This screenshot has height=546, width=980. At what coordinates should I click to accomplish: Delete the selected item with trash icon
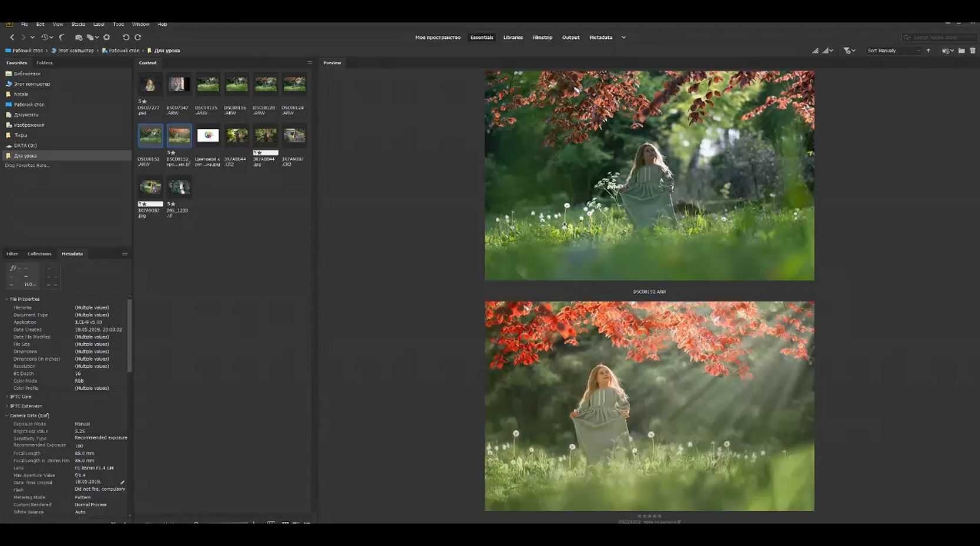click(973, 51)
